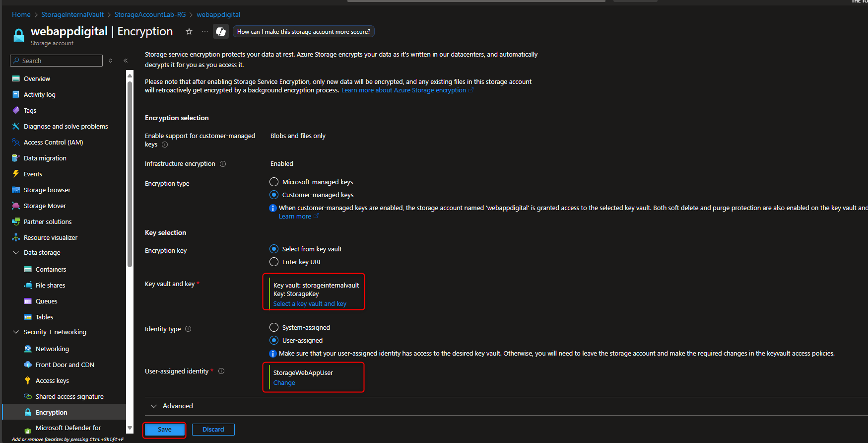
Task: Select Microsoft-managed keys radio button
Action: pyautogui.click(x=274, y=182)
